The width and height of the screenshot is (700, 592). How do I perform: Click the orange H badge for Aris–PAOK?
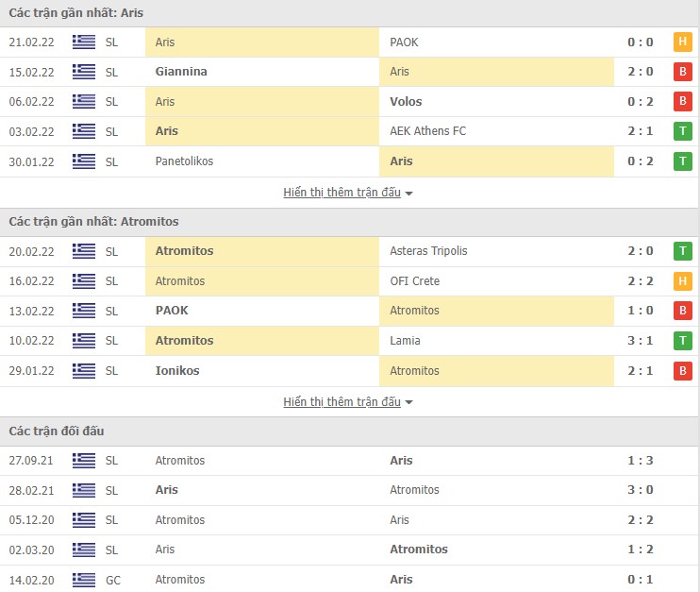tap(682, 42)
